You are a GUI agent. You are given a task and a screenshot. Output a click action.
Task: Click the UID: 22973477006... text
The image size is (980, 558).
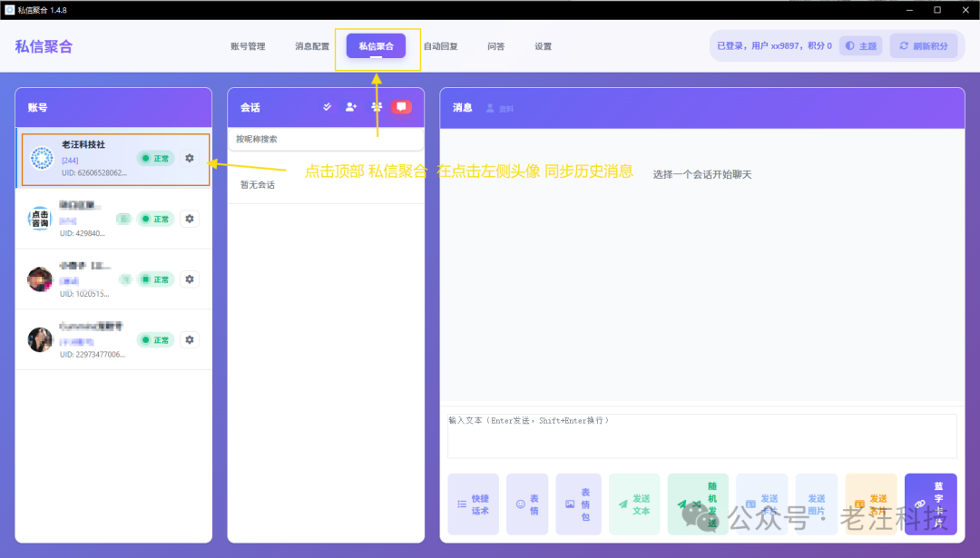click(93, 354)
